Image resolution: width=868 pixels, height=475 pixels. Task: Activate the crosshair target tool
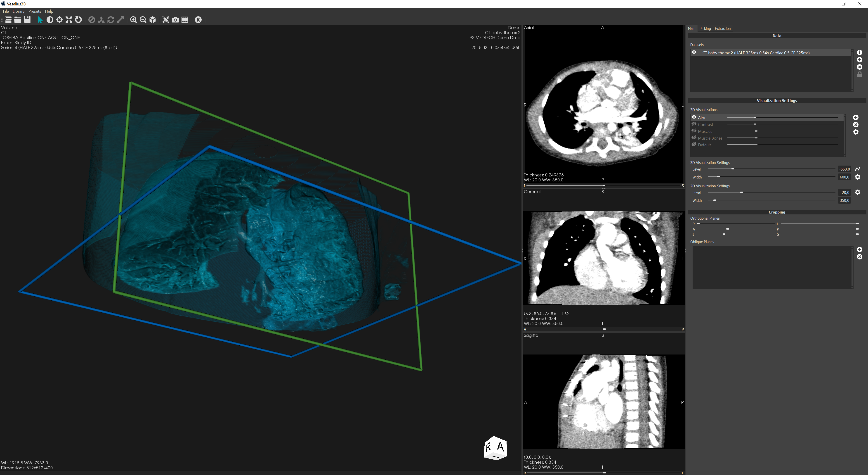59,20
